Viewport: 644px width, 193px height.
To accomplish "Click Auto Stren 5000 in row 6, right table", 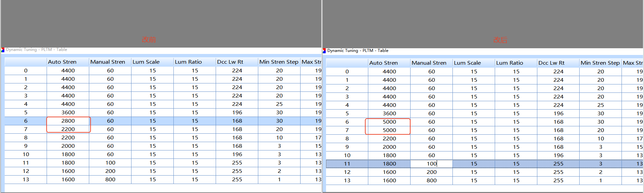I will pyautogui.click(x=389, y=122).
